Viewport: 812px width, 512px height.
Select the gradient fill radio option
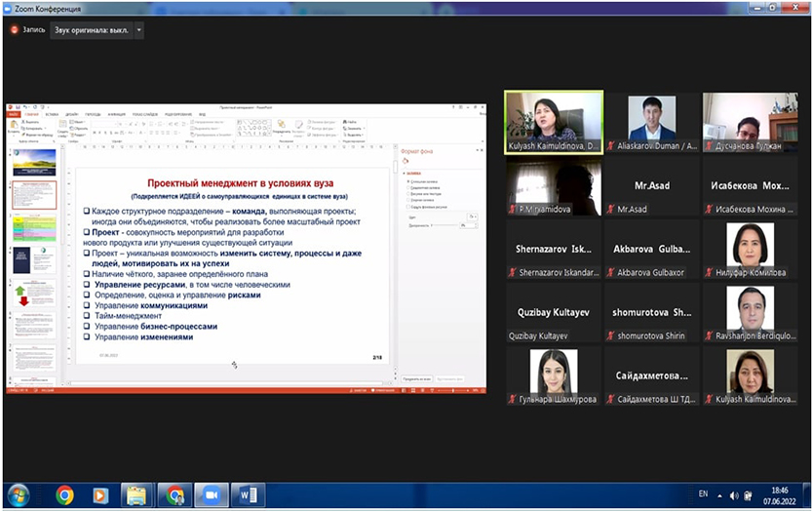coord(407,188)
